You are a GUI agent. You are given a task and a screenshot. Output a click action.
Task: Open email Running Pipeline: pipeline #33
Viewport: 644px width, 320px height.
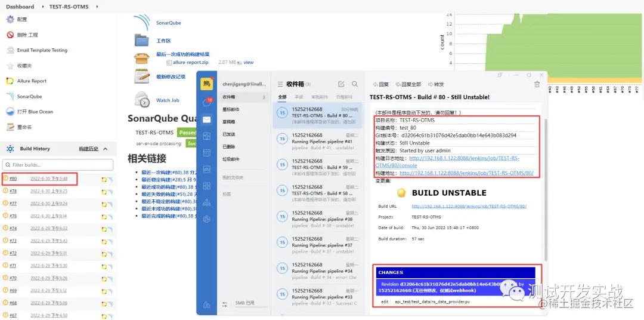(x=318, y=297)
